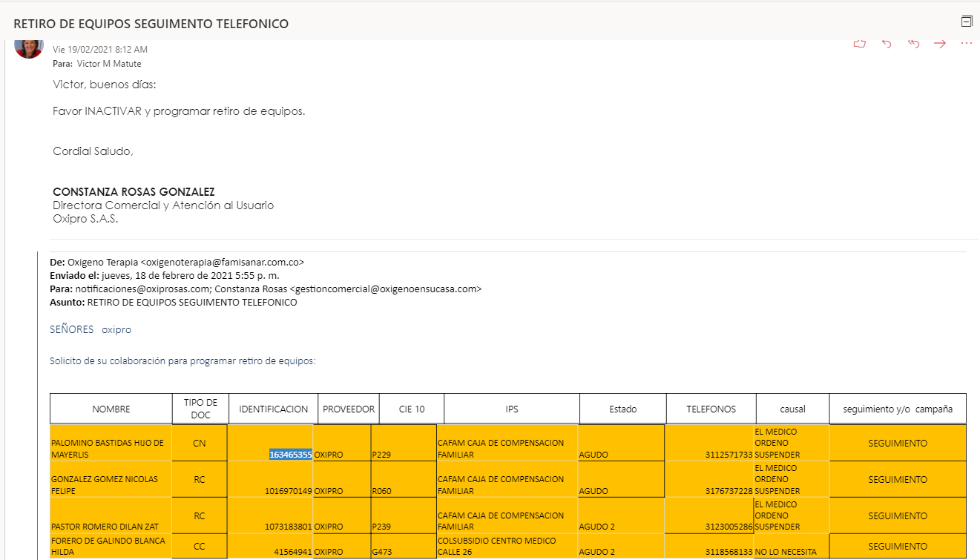Viewport: 980px width, 560px height.
Task: Reply to the email
Action: pos(887,44)
